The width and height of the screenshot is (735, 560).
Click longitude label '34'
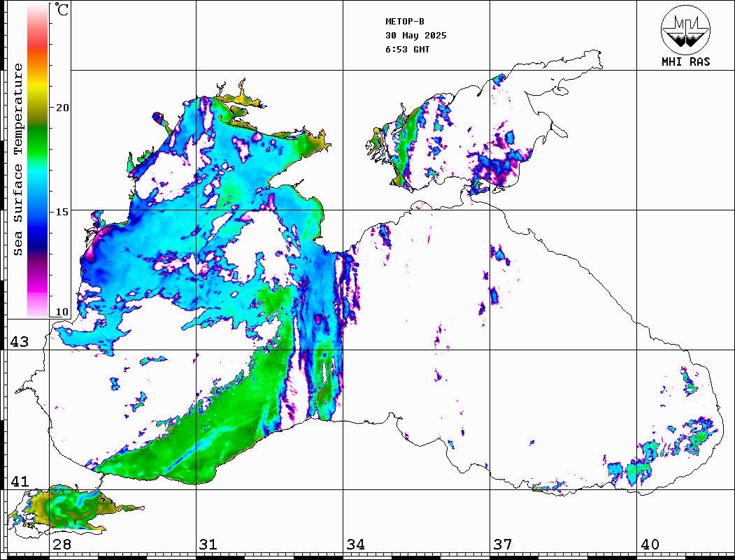pyautogui.click(x=355, y=545)
